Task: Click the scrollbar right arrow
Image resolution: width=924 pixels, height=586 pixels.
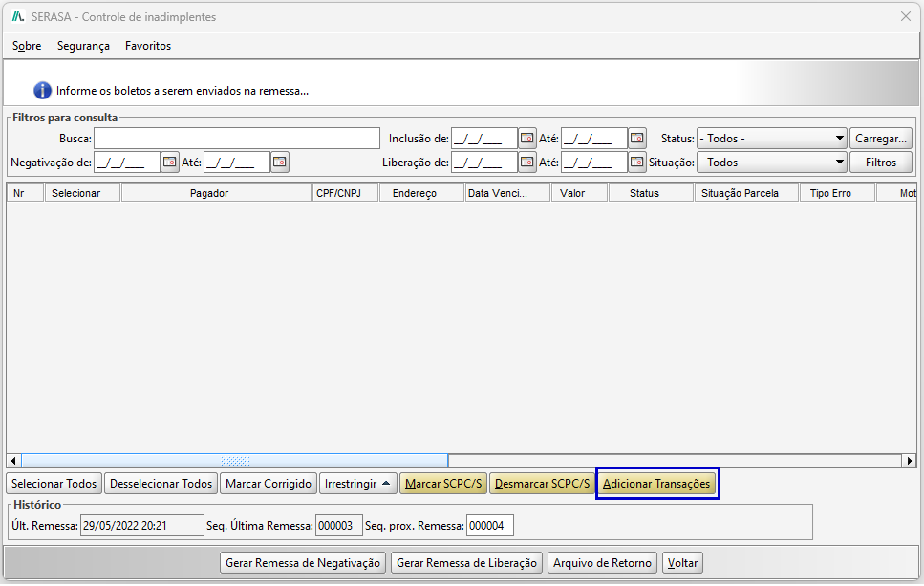Action: tap(910, 461)
